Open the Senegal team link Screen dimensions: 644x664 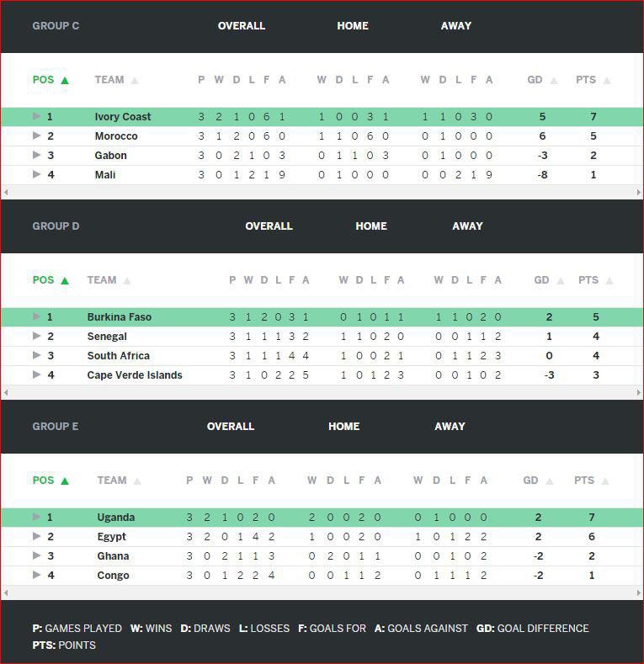pos(107,337)
